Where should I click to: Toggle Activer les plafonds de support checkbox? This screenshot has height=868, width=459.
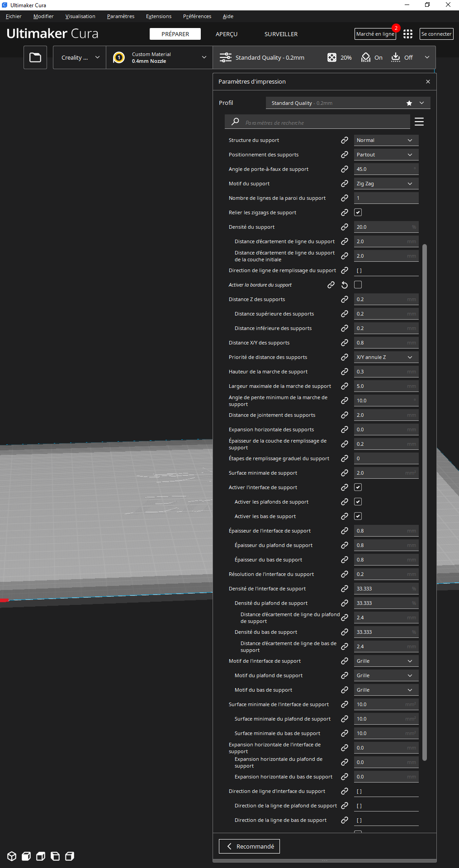pos(358,502)
